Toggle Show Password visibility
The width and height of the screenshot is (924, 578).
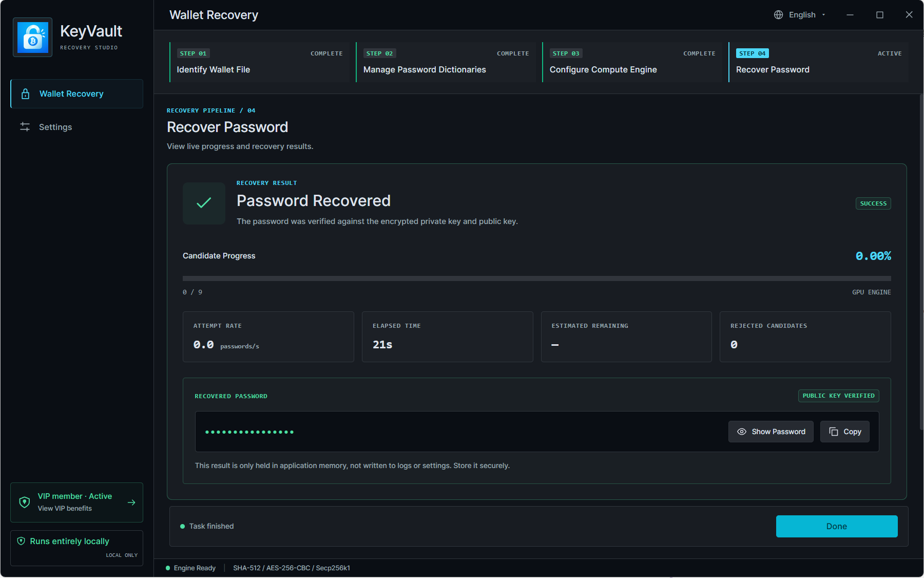click(x=771, y=432)
